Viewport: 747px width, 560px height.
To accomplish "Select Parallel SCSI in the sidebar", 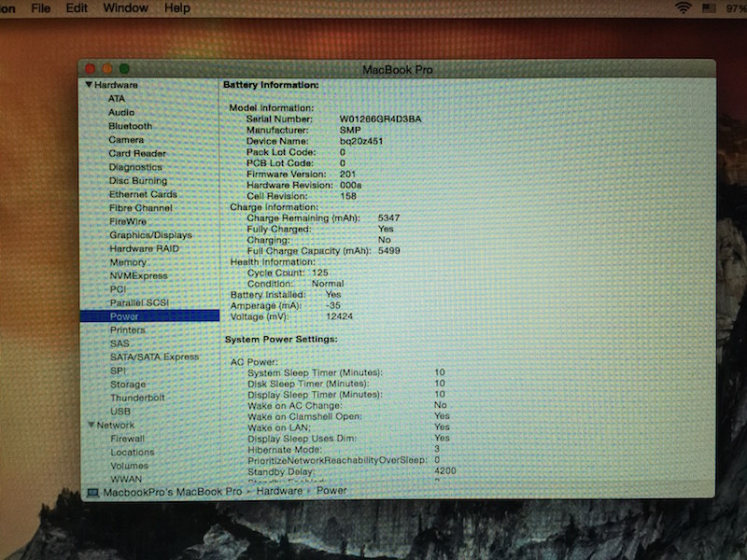I will coord(139,302).
